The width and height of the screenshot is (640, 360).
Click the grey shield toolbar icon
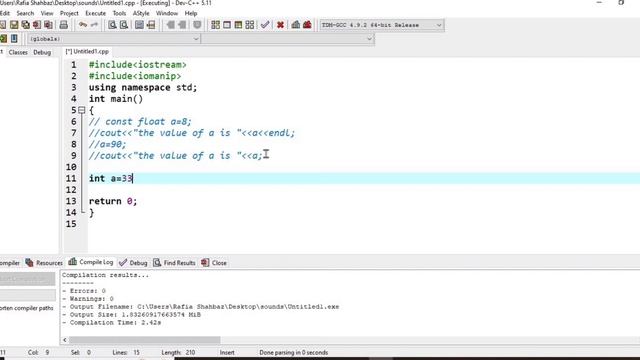point(197,25)
